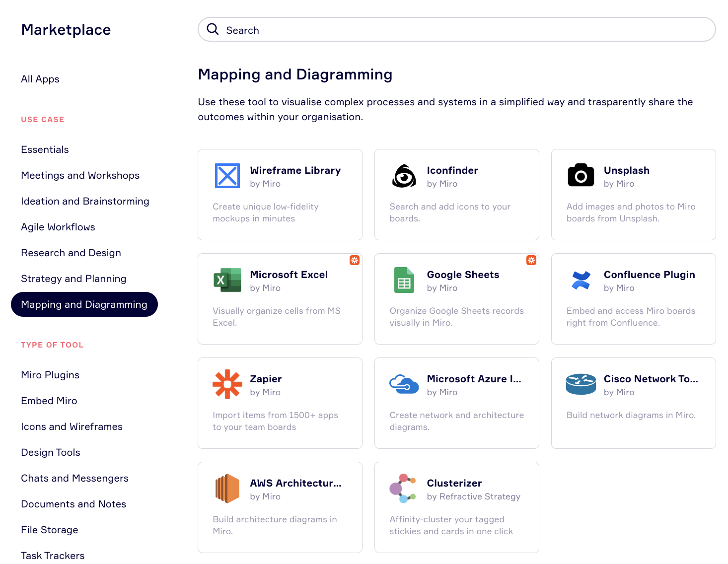This screenshot has height=564, width=728.
Task: Click the Google Sheets app icon
Action: click(x=404, y=280)
